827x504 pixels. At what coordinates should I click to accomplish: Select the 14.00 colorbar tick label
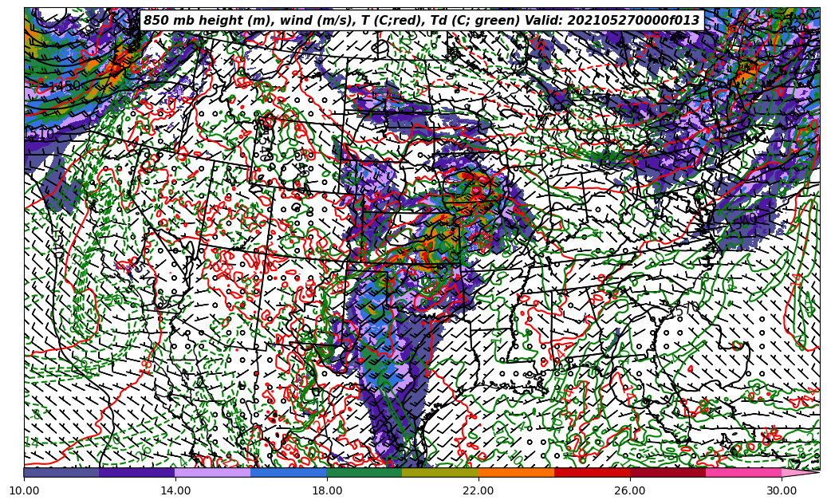[175, 491]
